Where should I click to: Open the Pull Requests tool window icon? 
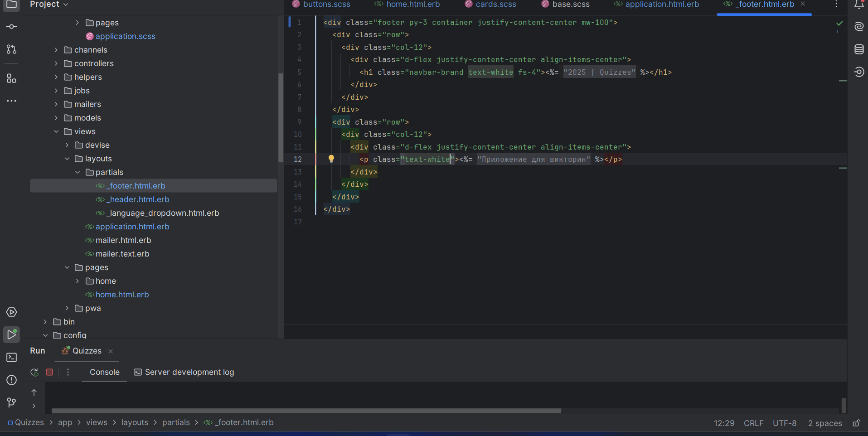(12, 49)
